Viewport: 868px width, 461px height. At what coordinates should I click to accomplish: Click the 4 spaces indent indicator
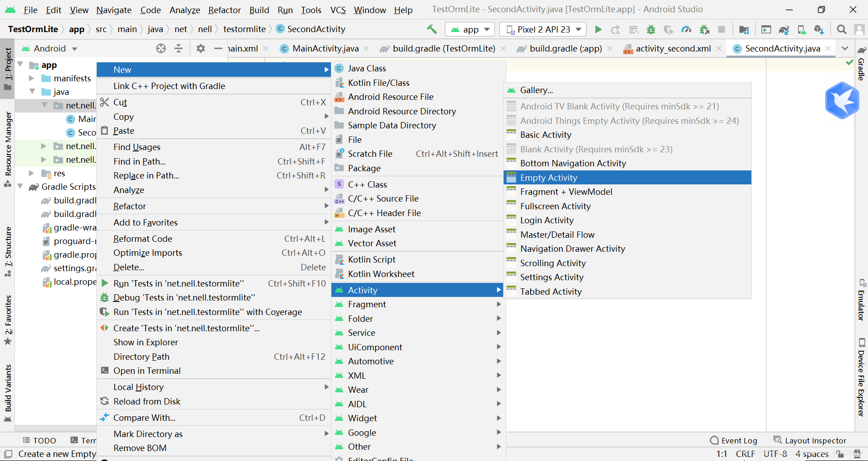(x=812, y=454)
